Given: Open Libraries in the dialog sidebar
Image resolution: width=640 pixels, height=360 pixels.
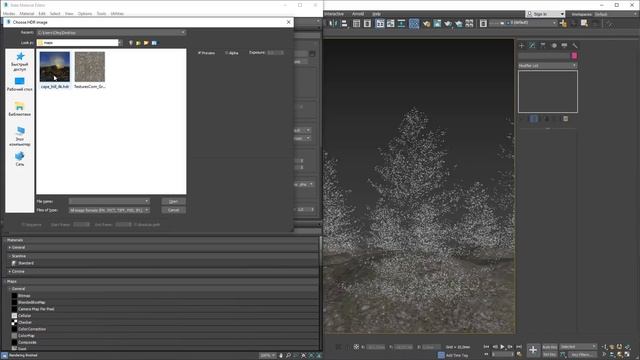Looking at the screenshot, I should [20, 109].
